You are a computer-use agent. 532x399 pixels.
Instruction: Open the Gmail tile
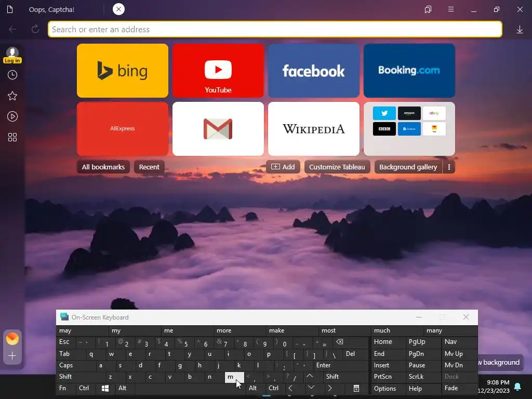[x=218, y=129]
